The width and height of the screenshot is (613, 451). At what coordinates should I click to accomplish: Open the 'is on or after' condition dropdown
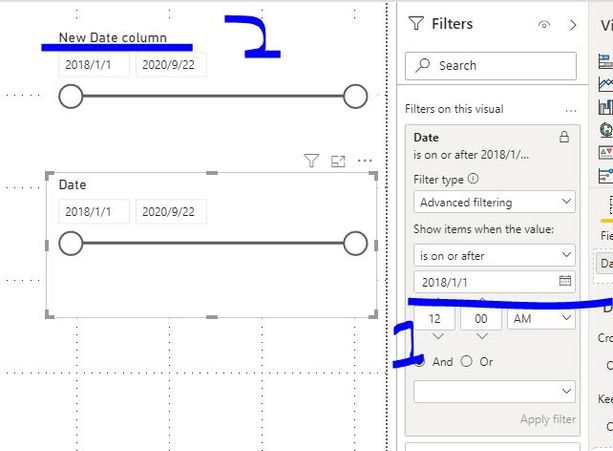[494, 256]
